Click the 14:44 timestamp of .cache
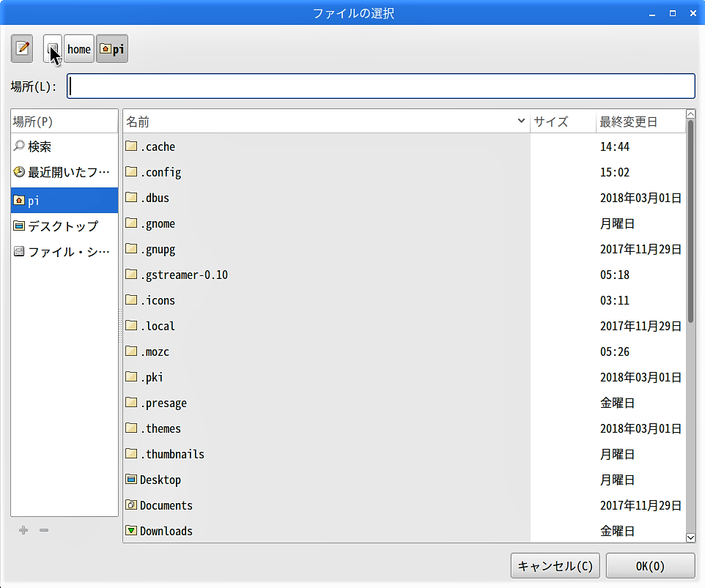This screenshot has height=588, width=705. click(x=615, y=146)
